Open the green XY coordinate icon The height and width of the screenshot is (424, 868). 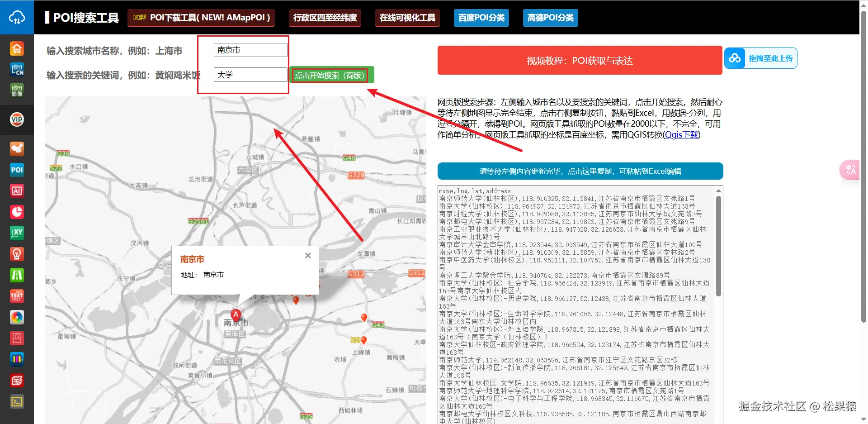[x=17, y=233]
